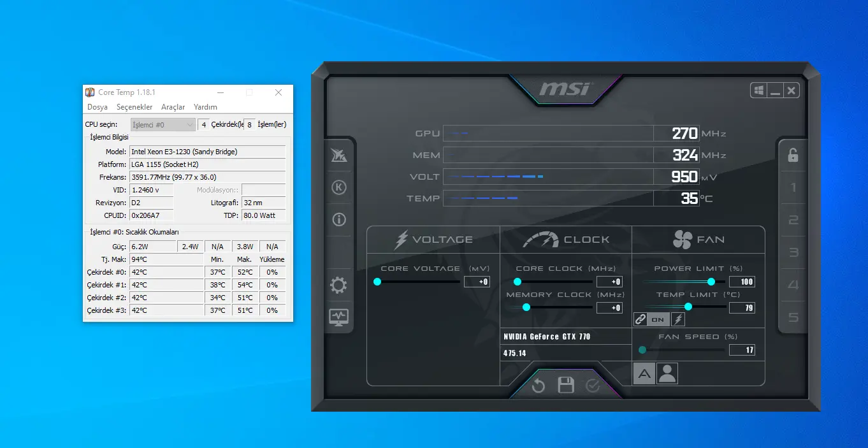Open MSI OC Scanner from left sidebar

[x=339, y=155]
